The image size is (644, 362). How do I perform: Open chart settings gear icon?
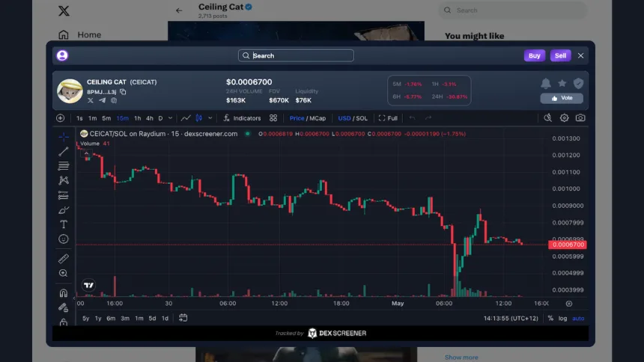[565, 118]
